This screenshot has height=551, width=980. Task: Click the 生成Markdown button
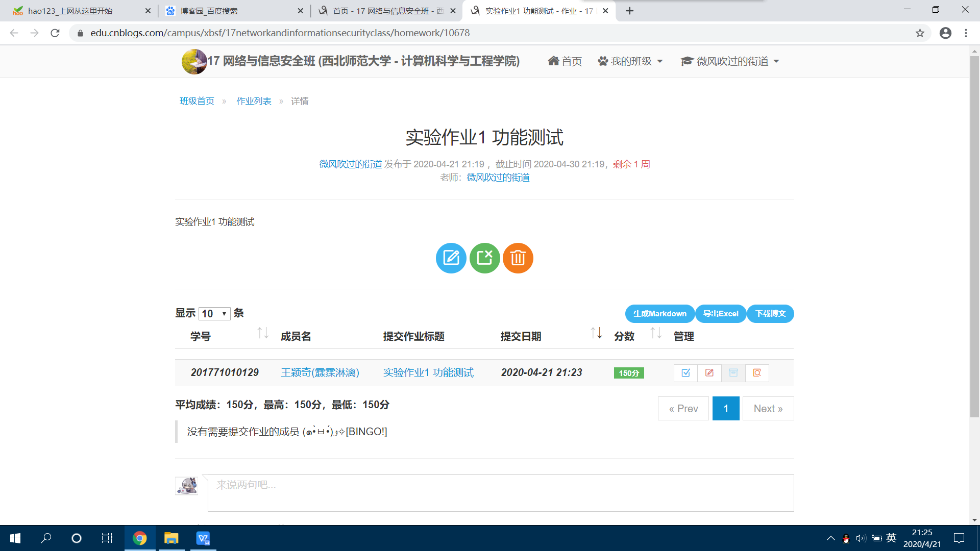click(659, 314)
